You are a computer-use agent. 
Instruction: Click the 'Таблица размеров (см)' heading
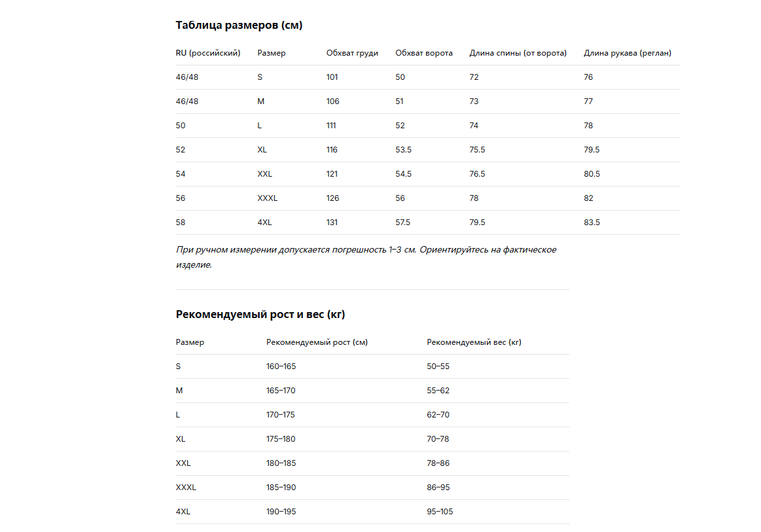click(x=239, y=26)
